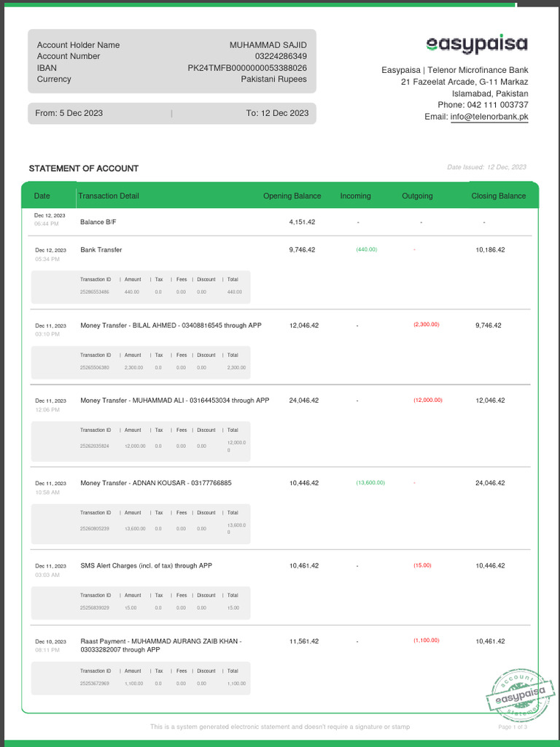Select the Transaction Detail column header

pyautogui.click(x=109, y=196)
